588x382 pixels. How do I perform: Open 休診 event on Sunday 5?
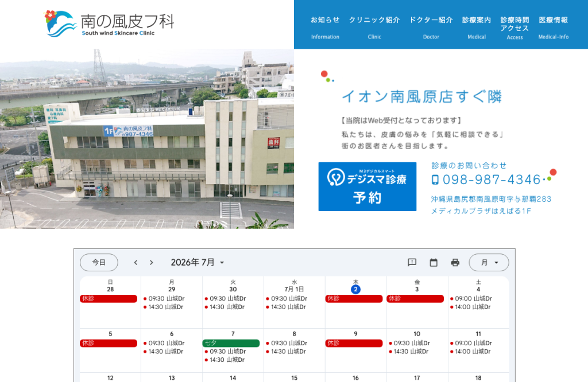109,343
